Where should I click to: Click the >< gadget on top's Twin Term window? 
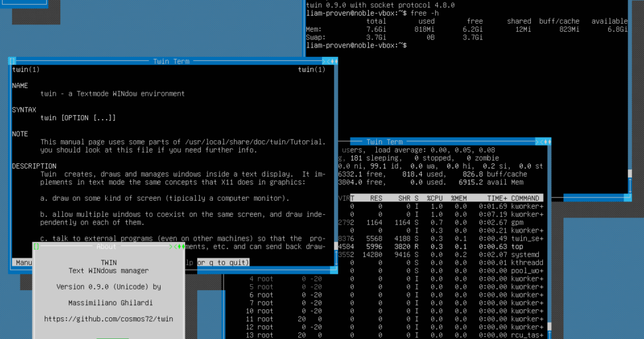tap(538, 142)
